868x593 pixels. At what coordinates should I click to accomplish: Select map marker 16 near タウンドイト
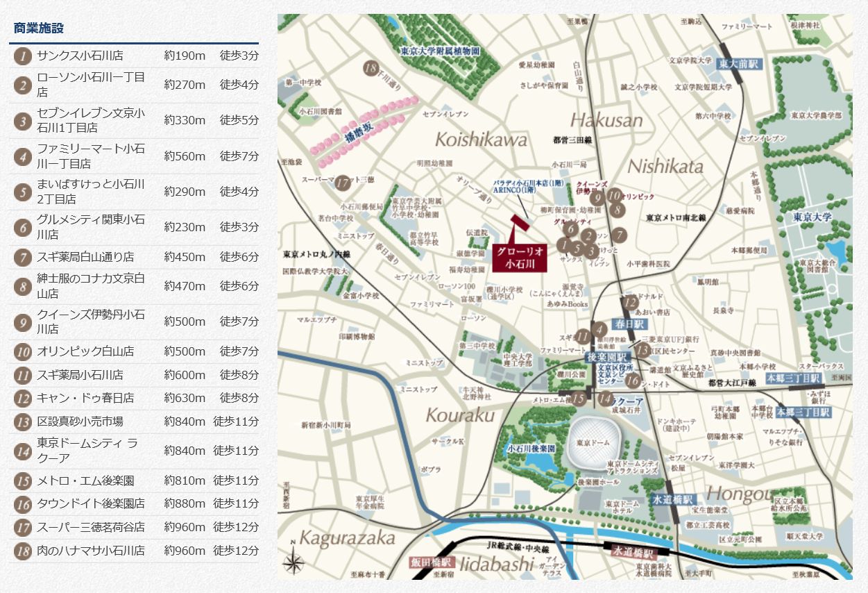click(x=631, y=380)
